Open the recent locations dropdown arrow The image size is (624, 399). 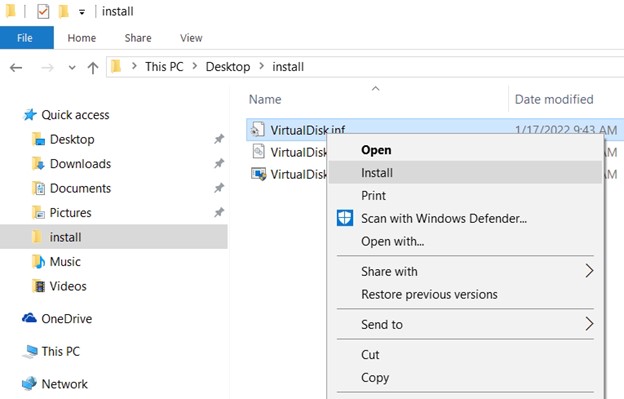click(72, 68)
